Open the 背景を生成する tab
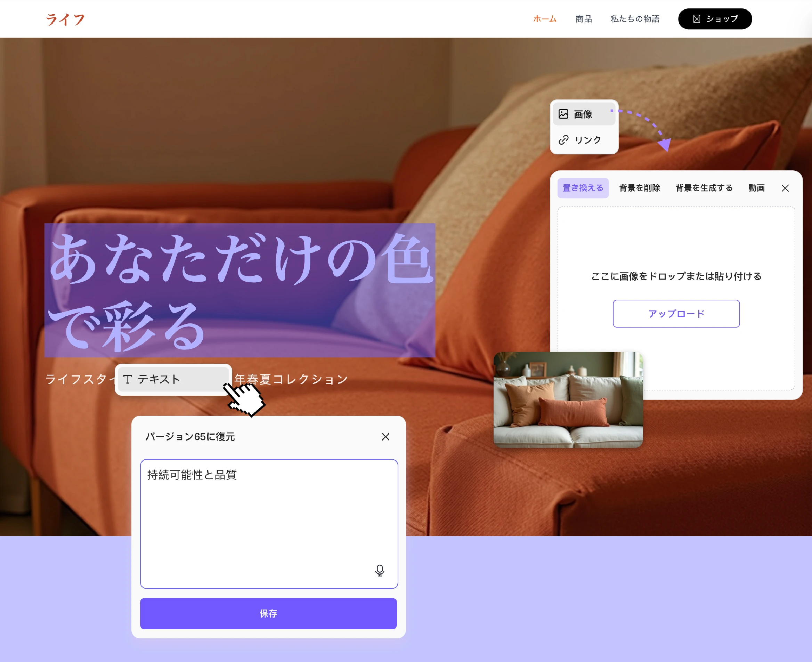This screenshot has width=812, height=662. (x=704, y=188)
